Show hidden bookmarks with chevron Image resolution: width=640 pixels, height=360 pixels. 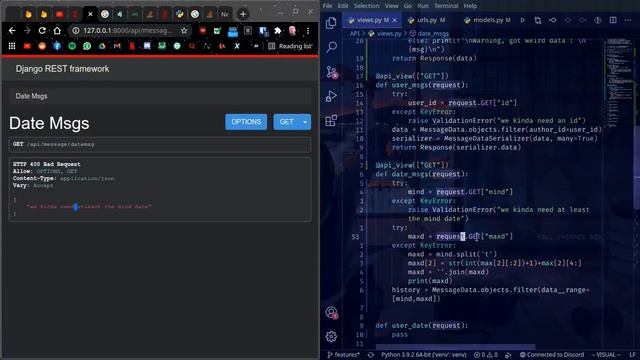click(256, 46)
